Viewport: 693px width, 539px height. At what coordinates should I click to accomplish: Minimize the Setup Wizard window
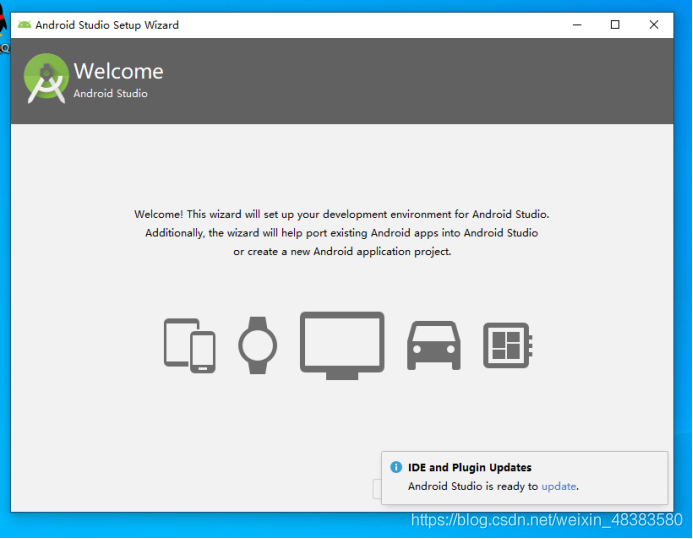pos(577,25)
